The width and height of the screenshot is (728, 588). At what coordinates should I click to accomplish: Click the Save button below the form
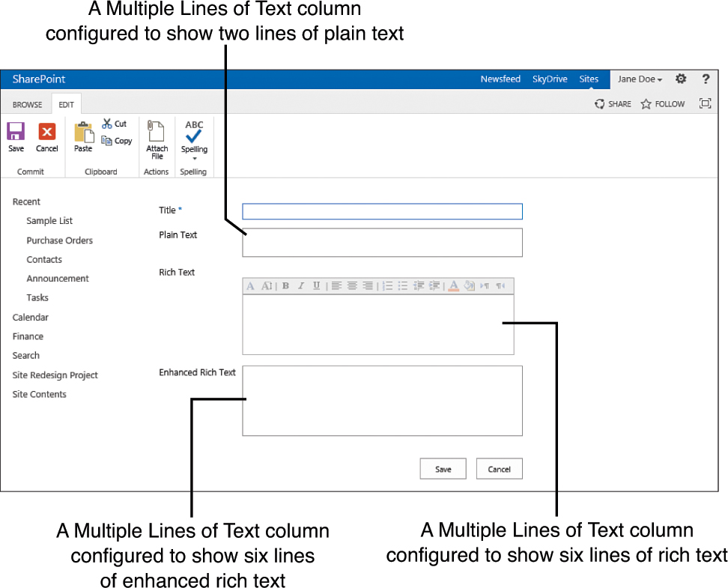(443, 469)
